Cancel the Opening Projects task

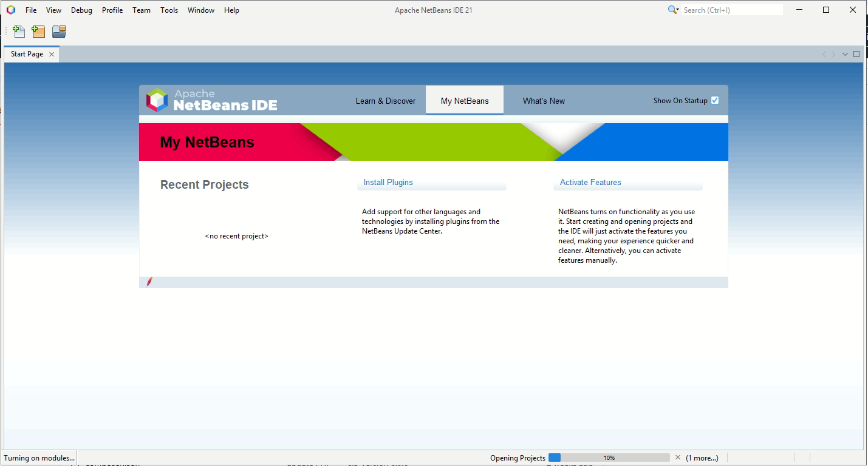678,458
